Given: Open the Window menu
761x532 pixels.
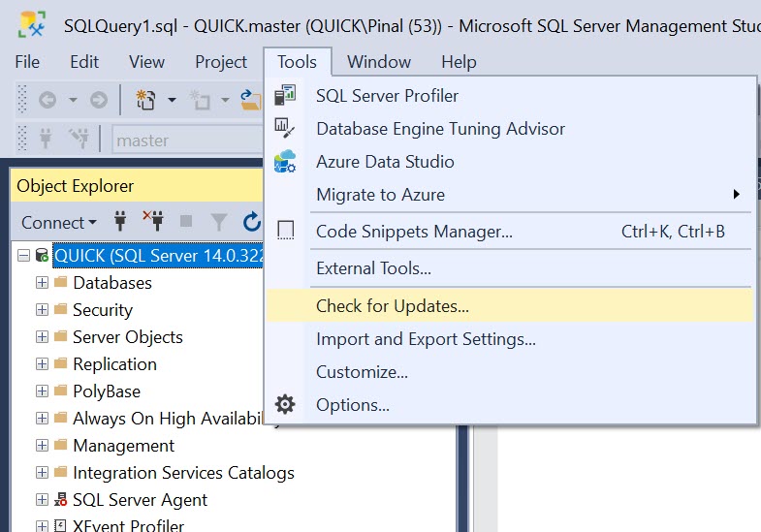Looking at the screenshot, I should (x=379, y=62).
